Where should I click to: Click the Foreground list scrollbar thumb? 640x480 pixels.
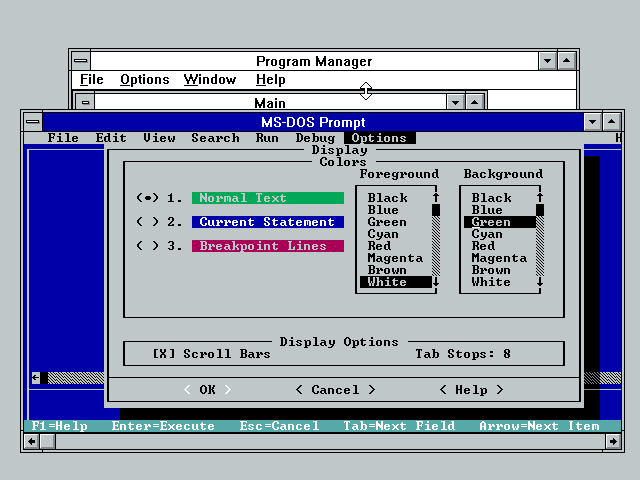pyautogui.click(x=436, y=210)
